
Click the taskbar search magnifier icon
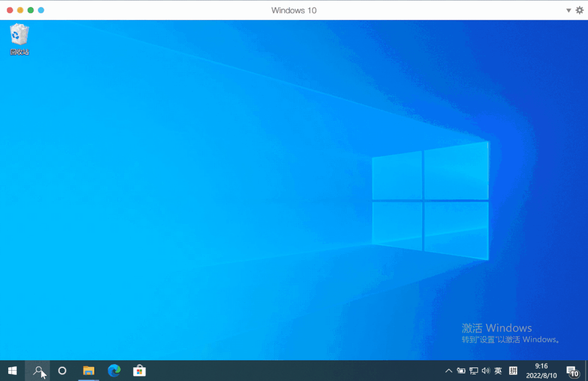tap(38, 371)
